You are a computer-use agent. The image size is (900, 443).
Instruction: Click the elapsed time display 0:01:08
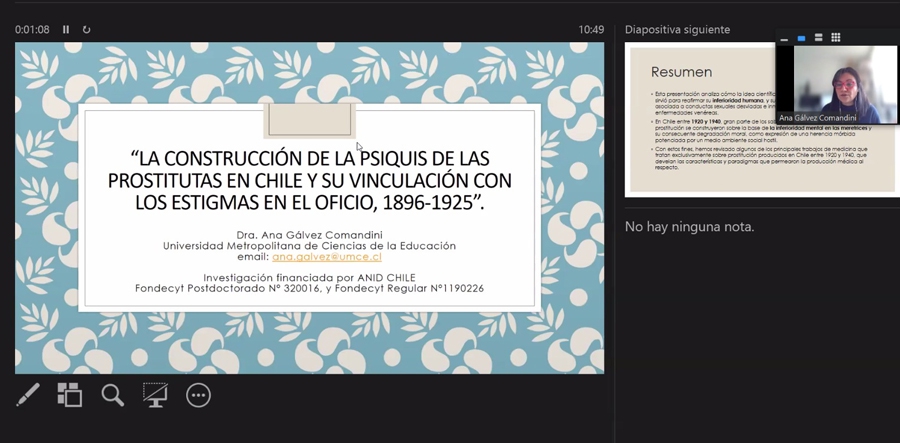32,30
